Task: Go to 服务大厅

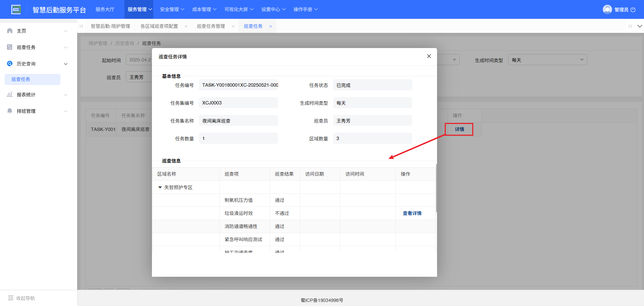Action: 105,9
